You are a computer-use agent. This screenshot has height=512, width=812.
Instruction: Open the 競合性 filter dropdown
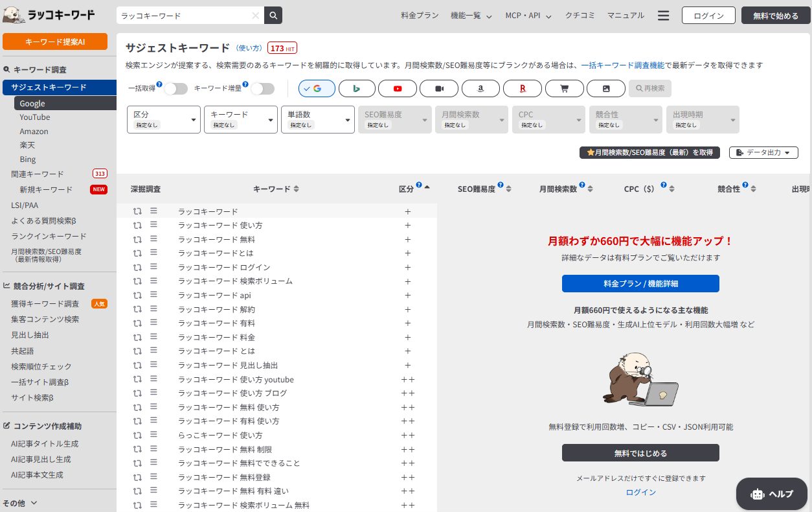click(x=626, y=120)
